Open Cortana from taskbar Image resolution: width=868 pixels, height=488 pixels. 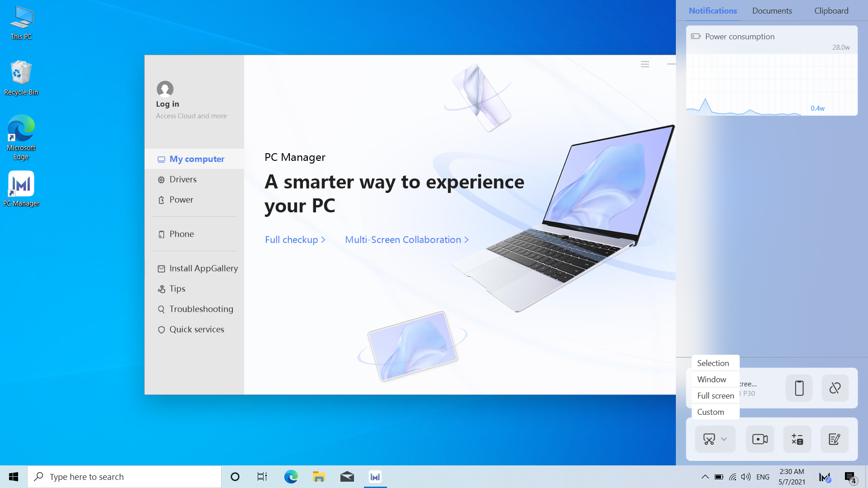click(x=235, y=477)
